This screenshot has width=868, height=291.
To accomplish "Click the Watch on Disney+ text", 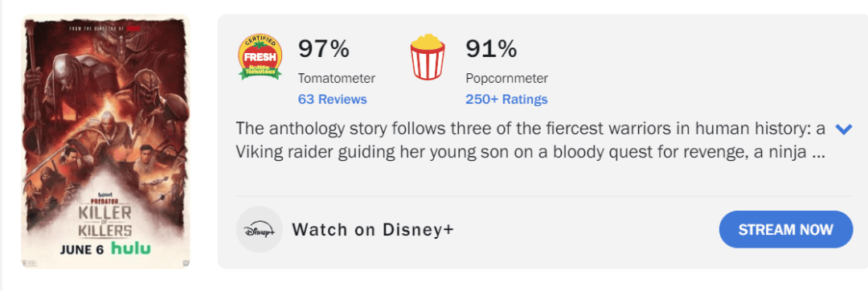I will [x=373, y=230].
